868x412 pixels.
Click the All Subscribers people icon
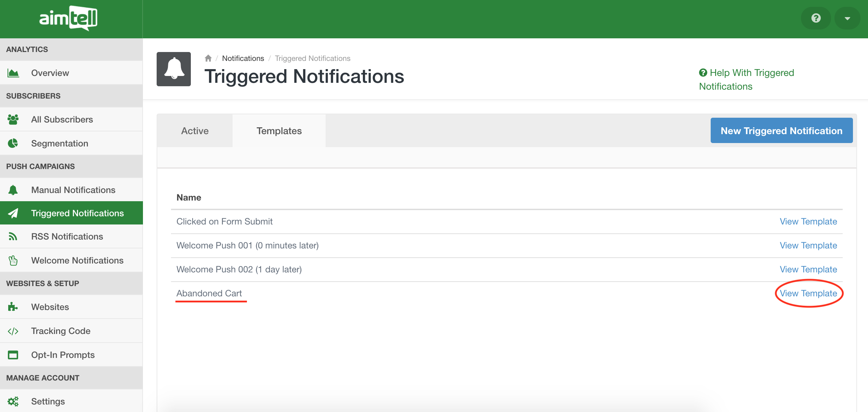click(x=13, y=119)
